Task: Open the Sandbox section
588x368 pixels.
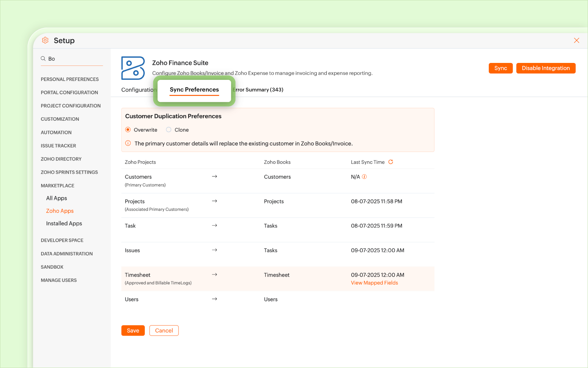Action: point(52,267)
